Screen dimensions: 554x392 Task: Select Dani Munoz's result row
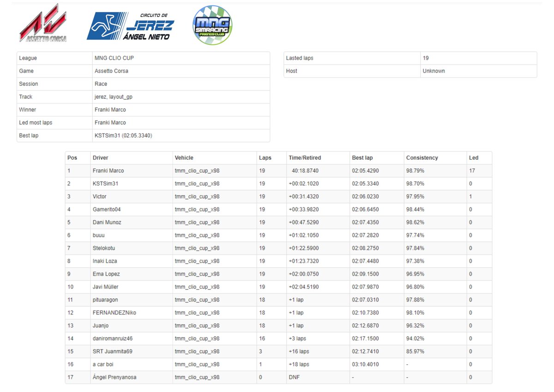coord(107,222)
